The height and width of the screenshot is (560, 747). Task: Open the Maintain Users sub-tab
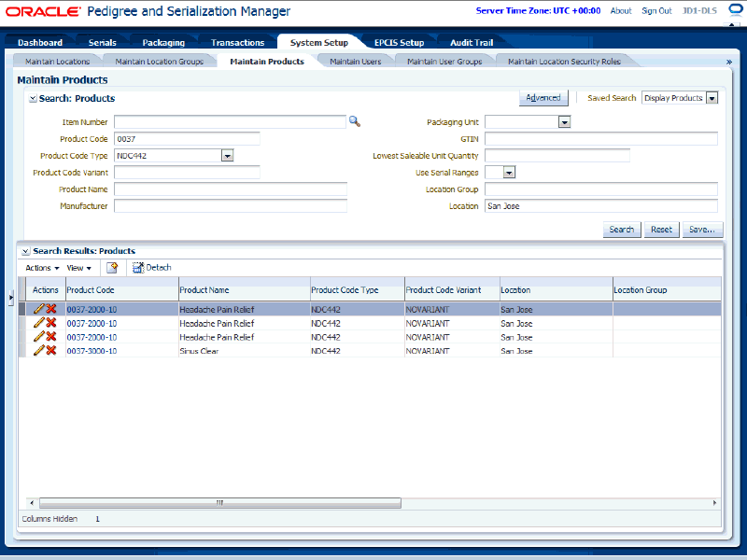pos(356,62)
